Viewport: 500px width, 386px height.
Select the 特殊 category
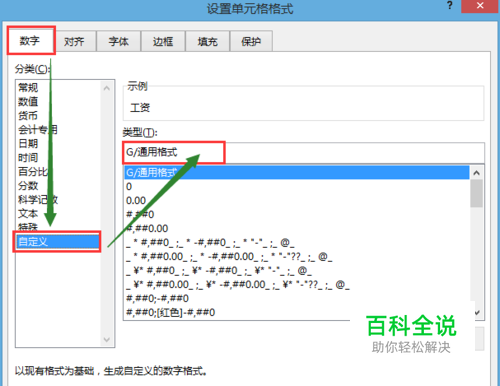coord(58,227)
